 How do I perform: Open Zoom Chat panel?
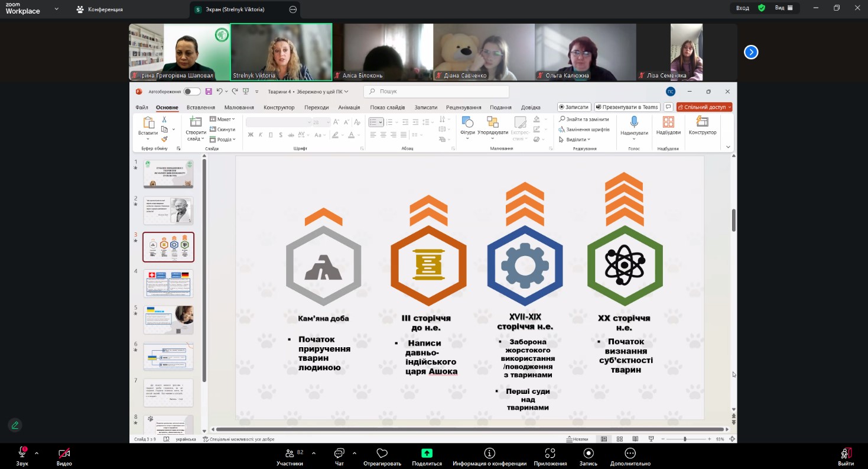[339, 454]
